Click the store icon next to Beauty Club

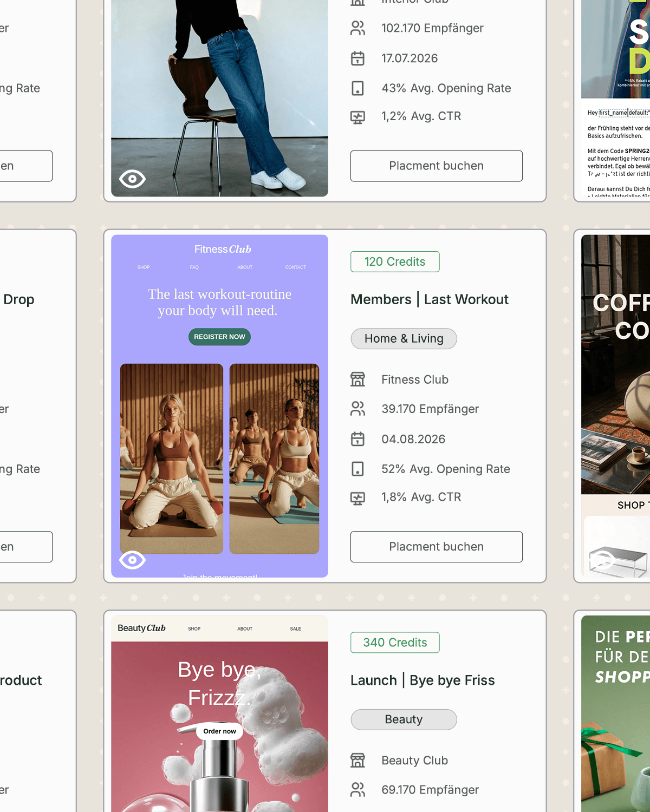[x=357, y=760]
